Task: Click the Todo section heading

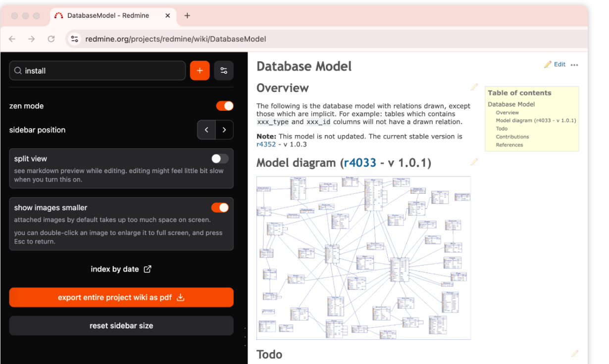Action: pyautogui.click(x=269, y=354)
